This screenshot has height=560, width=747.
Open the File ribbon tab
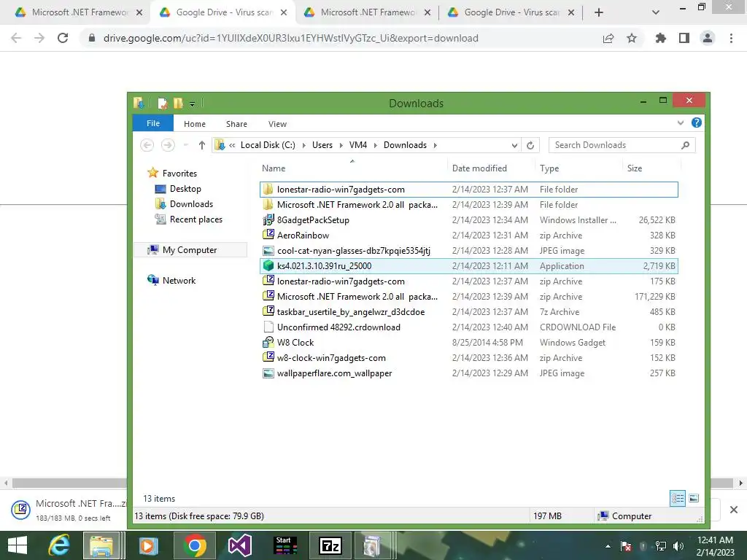(153, 123)
